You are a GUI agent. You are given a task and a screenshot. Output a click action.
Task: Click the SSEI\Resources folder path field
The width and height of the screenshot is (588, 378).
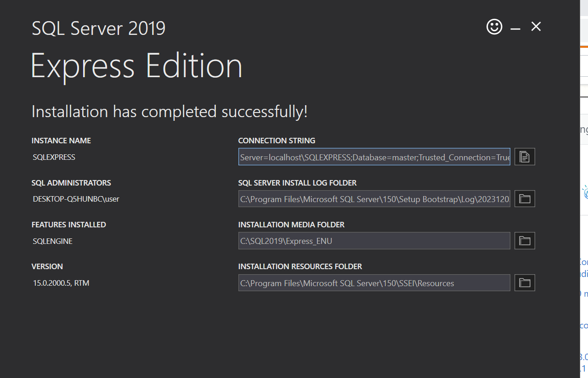click(x=374, y=283)
